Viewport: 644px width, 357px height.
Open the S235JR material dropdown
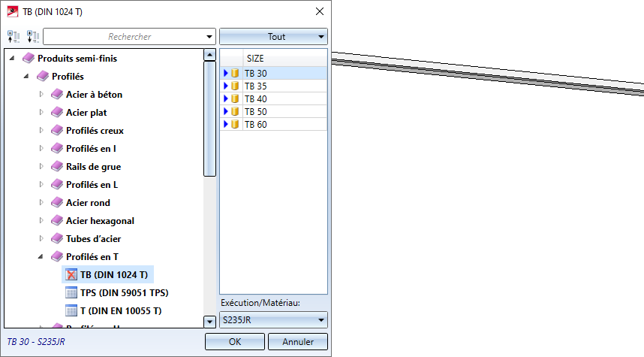pos(273,320)
